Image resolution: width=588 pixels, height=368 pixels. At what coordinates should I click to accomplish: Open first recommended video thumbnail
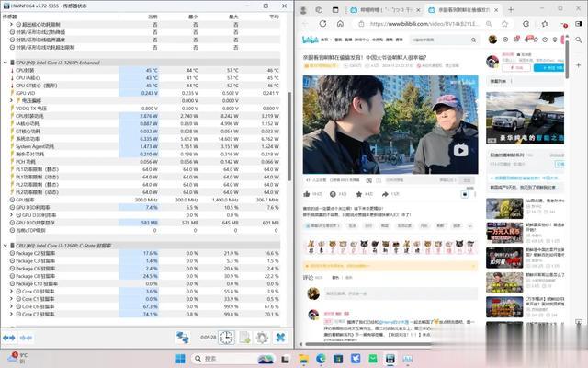click(x=504, y=209)
